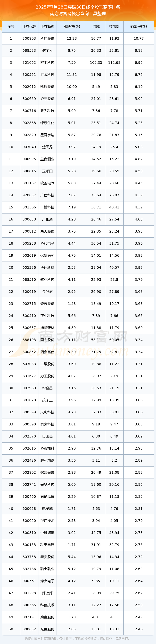
Task: Select stock name 光华科技
Action: pyautogui.click(x=47, y=485)
